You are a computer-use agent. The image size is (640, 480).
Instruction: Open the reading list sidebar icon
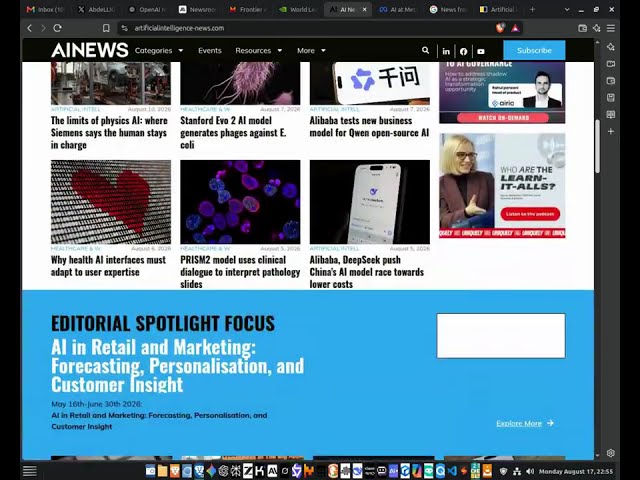coord(611,115)
